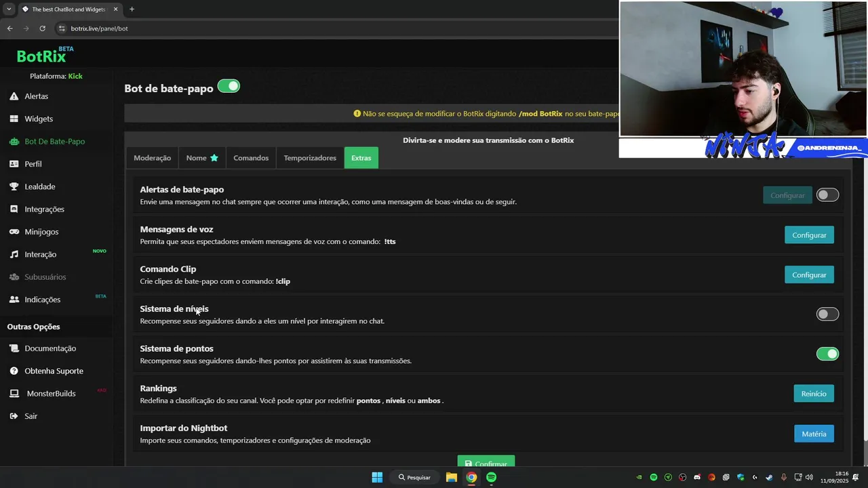Open MonsterBuilds computer icon
This screenshot has height=488, width=868.
[x=14, y=393]
